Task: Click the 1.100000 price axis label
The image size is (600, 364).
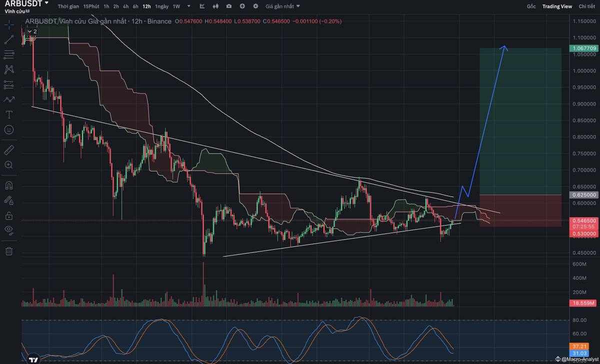Action: click(x=584, y=38)
